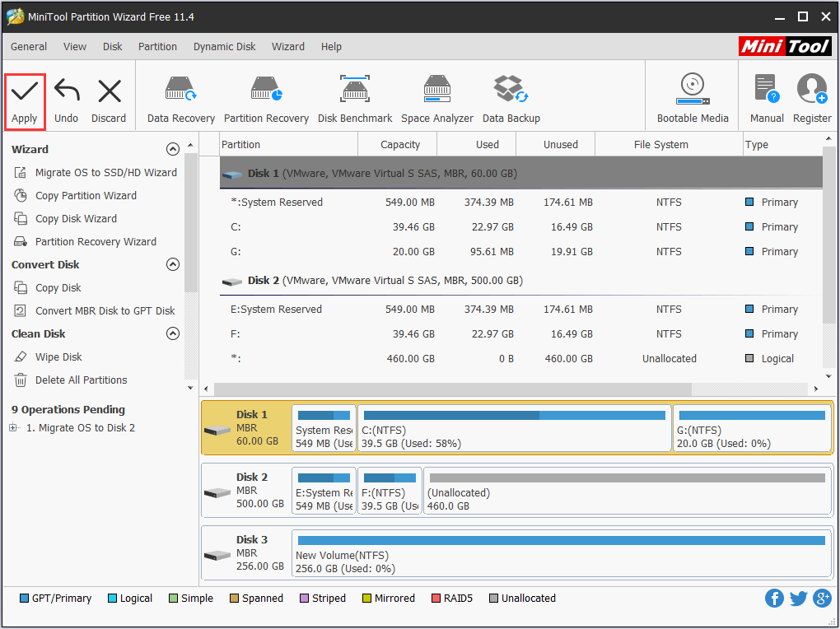Create Bootable Media from toolbar

click(692, 91)
